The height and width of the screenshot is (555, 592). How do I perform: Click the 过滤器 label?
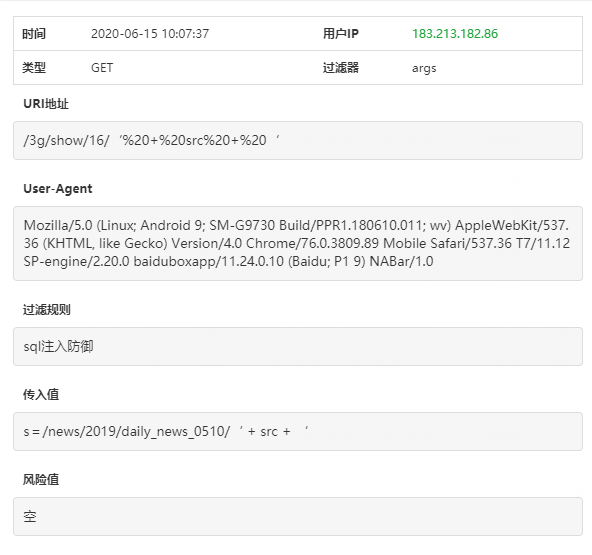(x=341, y=68)
